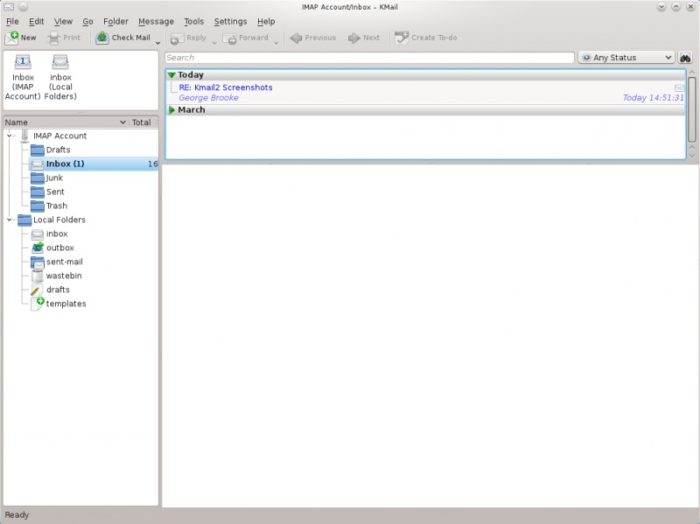The image size is (700, 524).
Task: Open the Message menu
Action: point(155,21)
